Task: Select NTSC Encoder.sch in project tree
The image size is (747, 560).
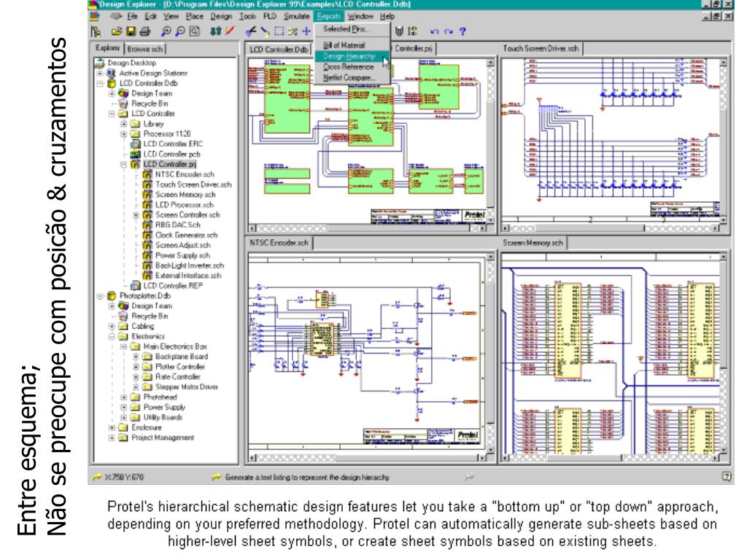Action: click(x=185, y=175)
